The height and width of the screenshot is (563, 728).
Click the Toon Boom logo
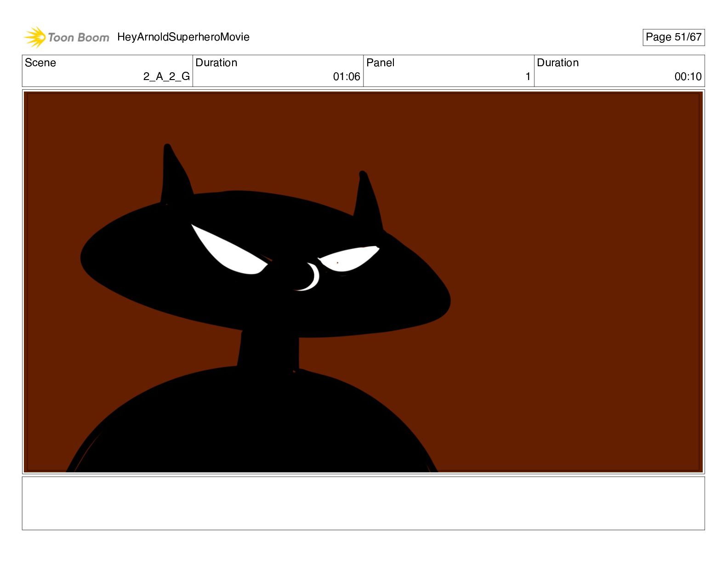[x=67, y=37]
